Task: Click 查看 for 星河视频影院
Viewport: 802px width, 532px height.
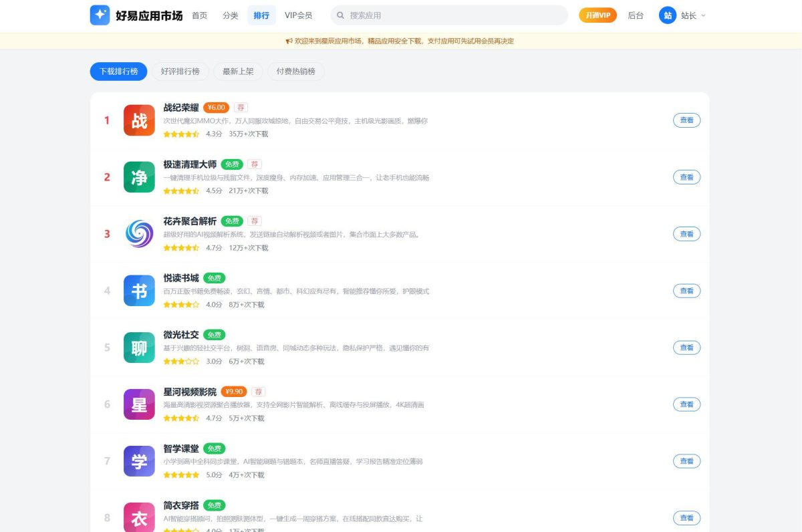Action: (x=686, y=404)
